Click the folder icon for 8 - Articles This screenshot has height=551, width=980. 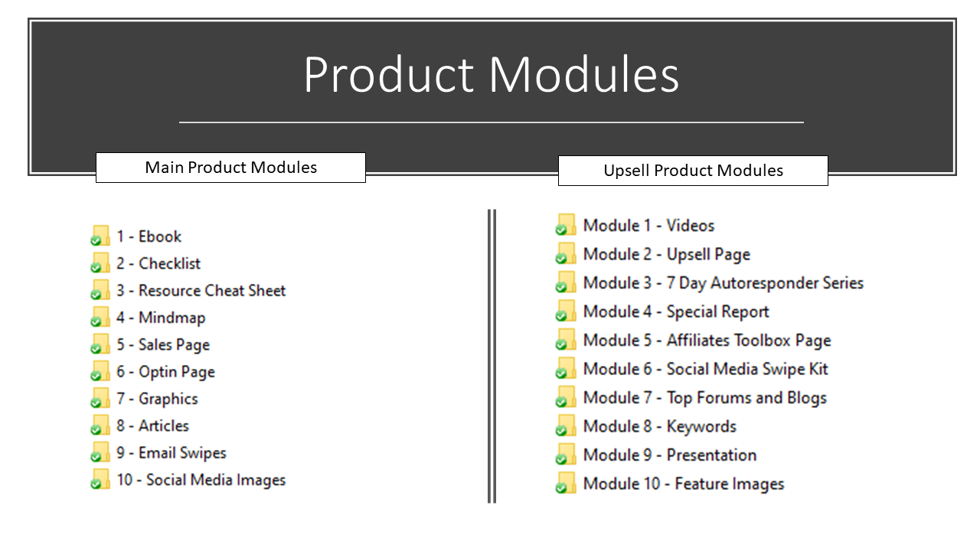tap(100, 425)
